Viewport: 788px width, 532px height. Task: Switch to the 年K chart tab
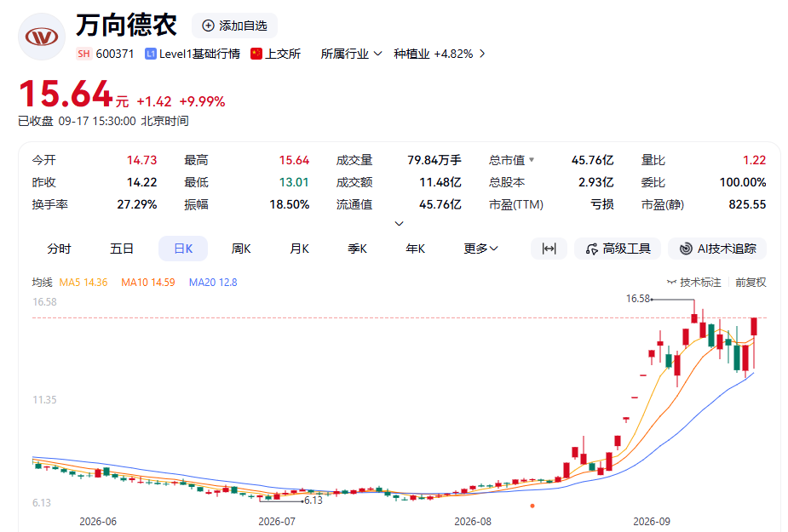tap(416, 249)
